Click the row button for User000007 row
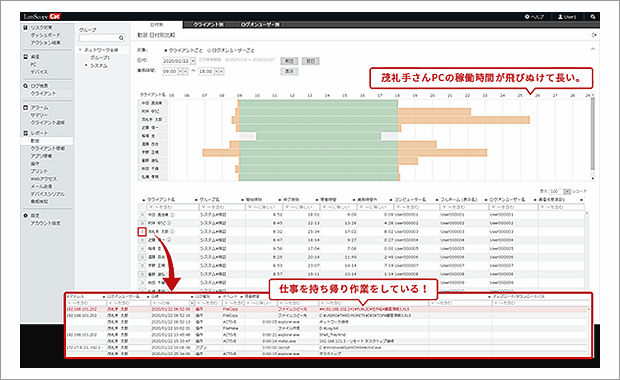This screenshot has width=620, height=380. [142, 266]
